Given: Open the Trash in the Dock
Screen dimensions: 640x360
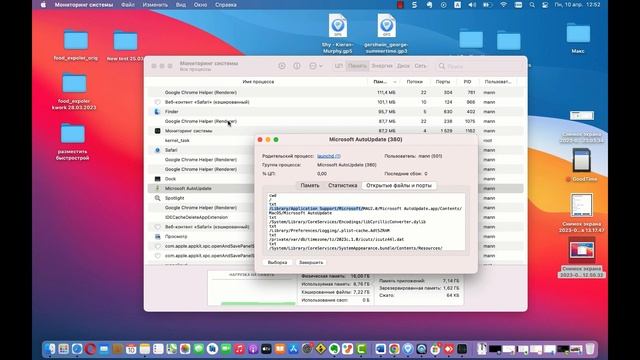Looking at the screenshot, I should click(590, 349).
